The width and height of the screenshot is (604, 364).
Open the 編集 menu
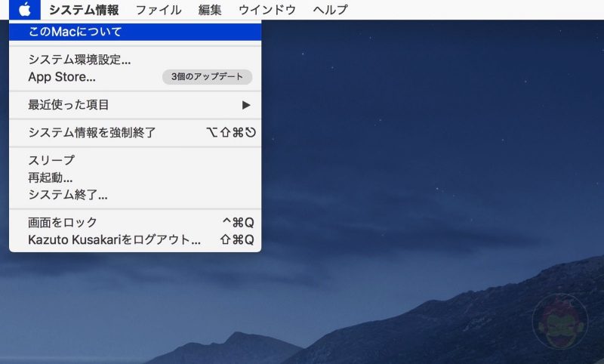tap(210, 10)
